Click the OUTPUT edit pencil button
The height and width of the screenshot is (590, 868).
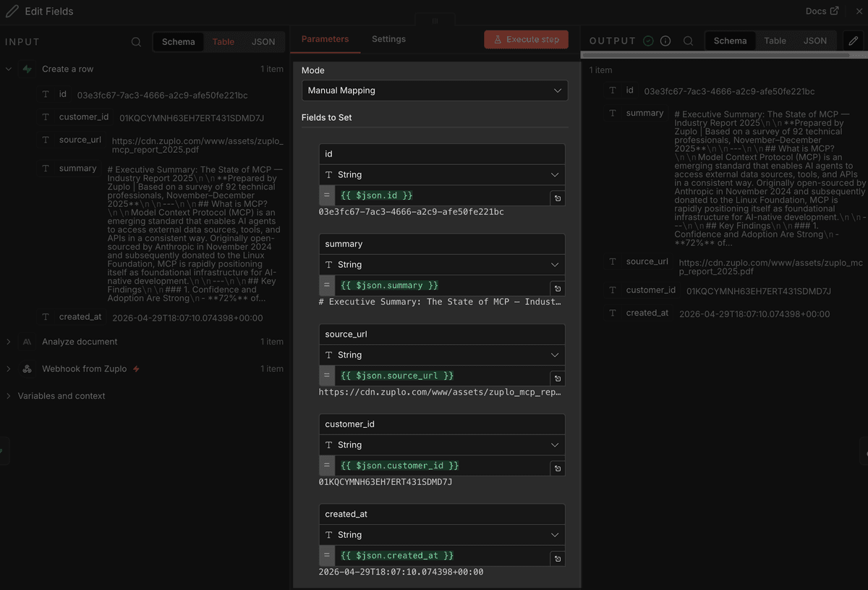(854, 41)
